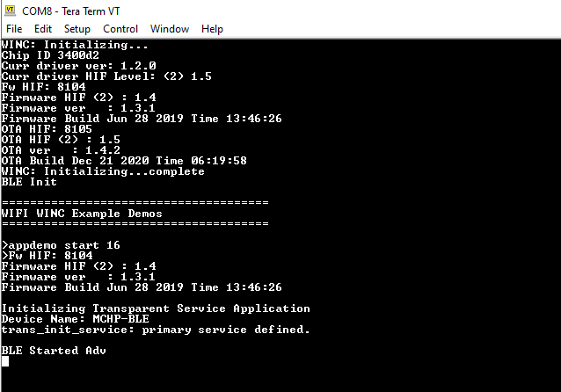The width and height of the screenshot is (561, 392).
Task: Click 'OTA Build Dec 21 2020' line
Action: click(x=124, y=161)
